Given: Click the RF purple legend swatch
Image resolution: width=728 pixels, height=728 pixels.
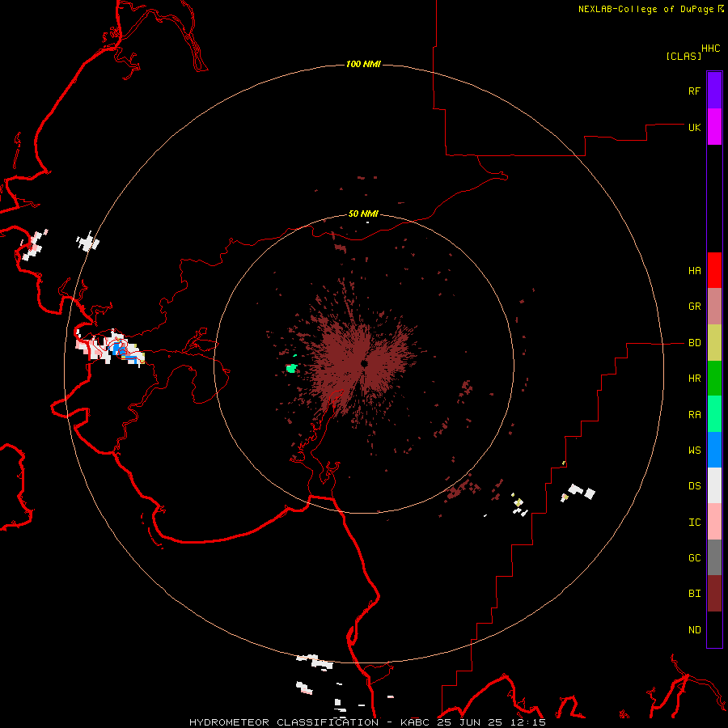Looking at the screenshot, I should (x=714, y=91).
